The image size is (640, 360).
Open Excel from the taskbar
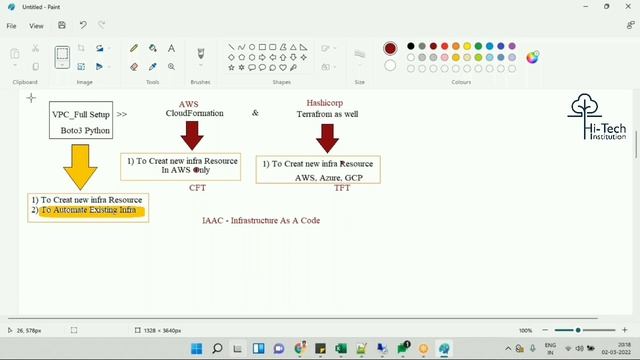pos(341,349)
